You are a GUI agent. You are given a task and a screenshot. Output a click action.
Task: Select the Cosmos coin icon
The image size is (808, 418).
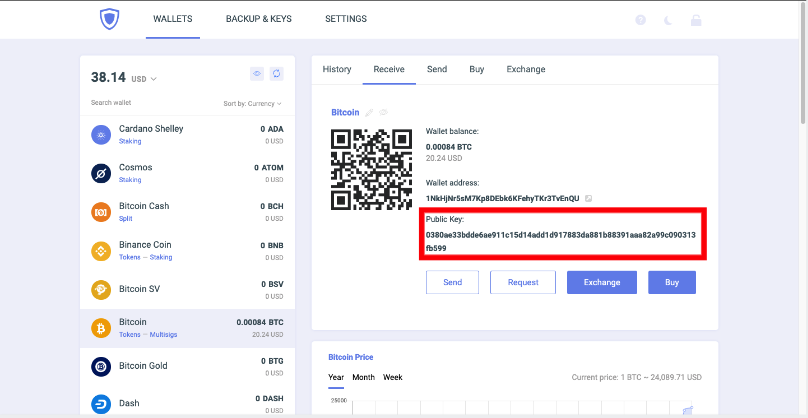click(x=101, y=174)
